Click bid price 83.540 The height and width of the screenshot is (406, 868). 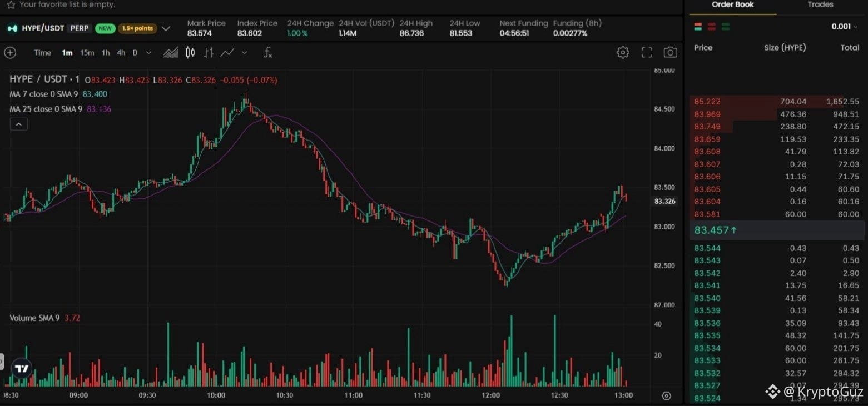point(707,298)
